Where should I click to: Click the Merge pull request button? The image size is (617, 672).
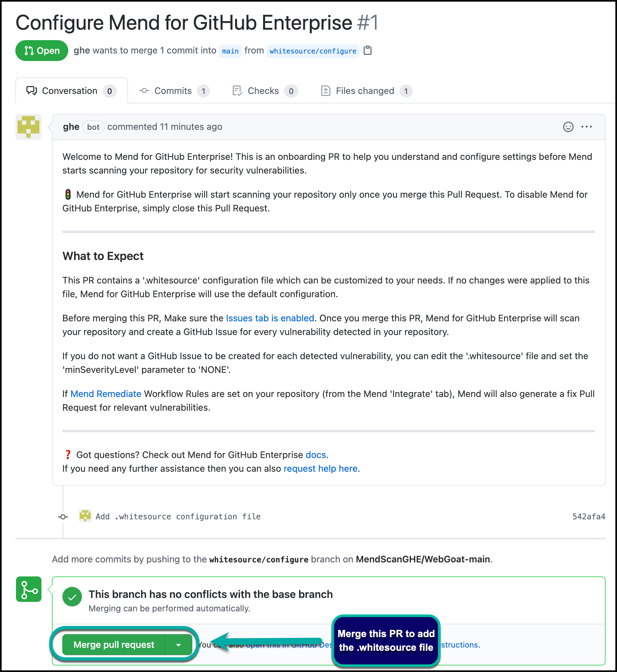(114, 645)
